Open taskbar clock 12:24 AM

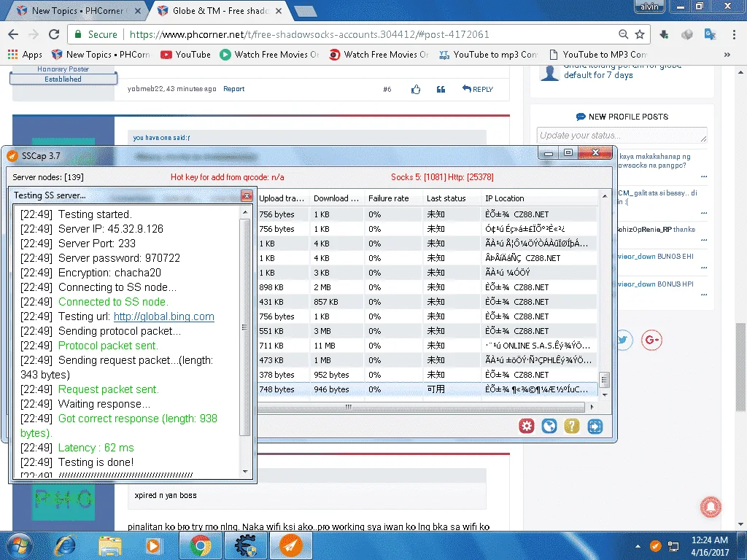[709, 545]
